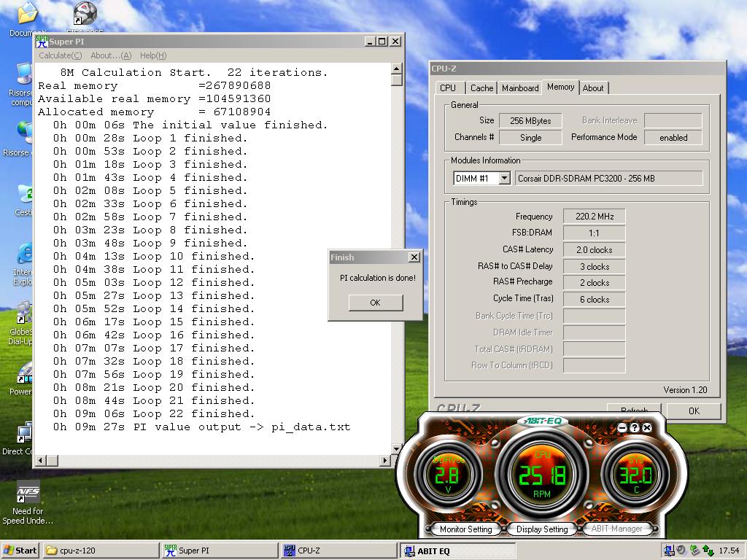
Task: Click the 'Loop 1 finished.' line
Action: click(x=150, y=138)
